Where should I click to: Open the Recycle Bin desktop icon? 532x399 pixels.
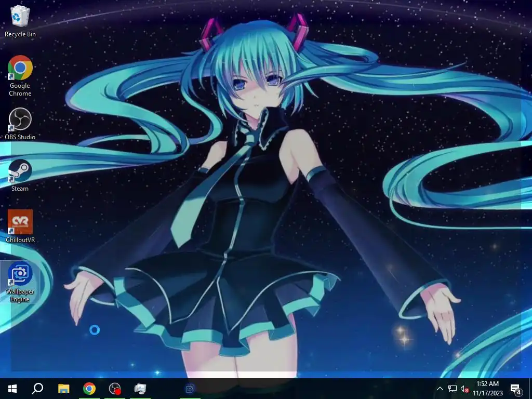coord(20,21)
